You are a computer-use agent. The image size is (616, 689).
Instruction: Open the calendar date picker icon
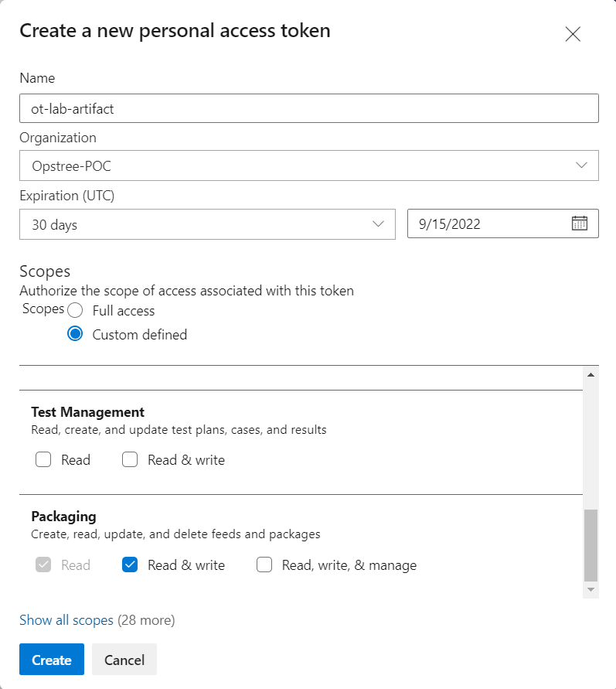point(580,223)
